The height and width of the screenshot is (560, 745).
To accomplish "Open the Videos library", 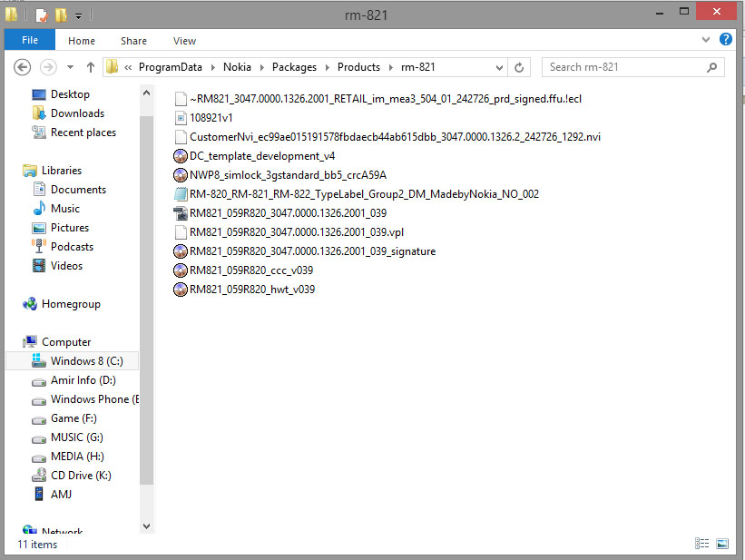I will [66, 265].
